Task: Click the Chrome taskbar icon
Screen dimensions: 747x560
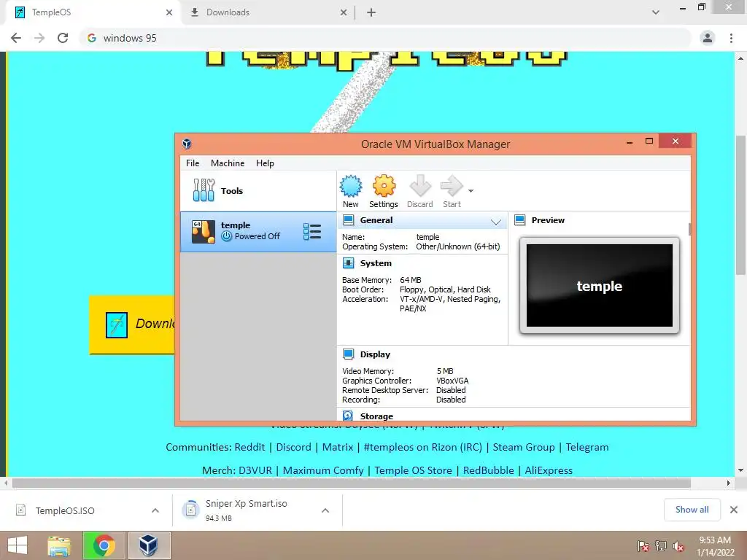Action: pyautogui.click(x=104, y=545)
